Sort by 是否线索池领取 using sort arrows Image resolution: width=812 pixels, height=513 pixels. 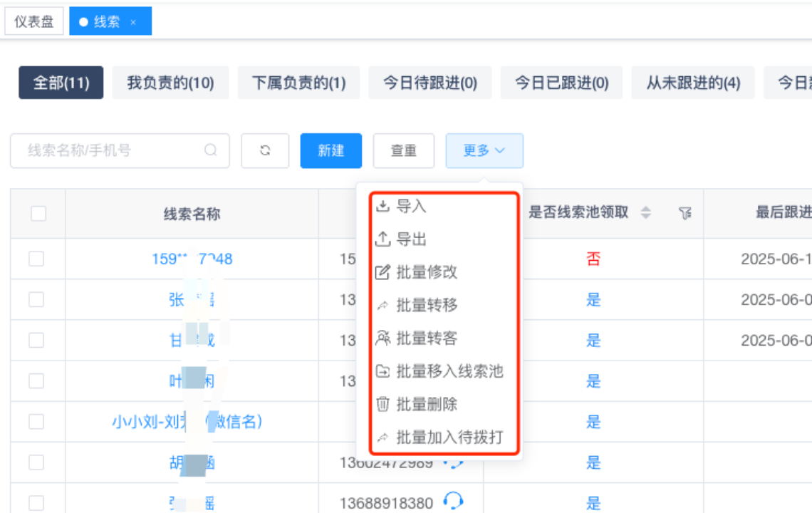click(x=646, y=213)
